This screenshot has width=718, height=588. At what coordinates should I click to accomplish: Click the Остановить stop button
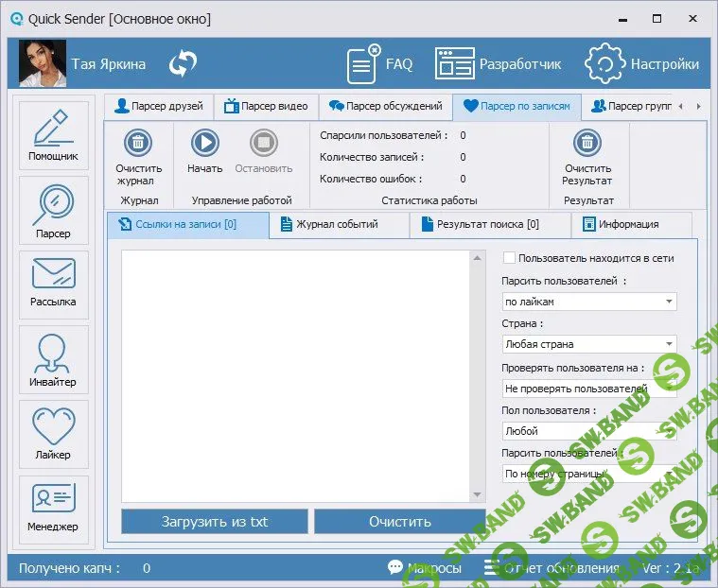coord(264,143)
